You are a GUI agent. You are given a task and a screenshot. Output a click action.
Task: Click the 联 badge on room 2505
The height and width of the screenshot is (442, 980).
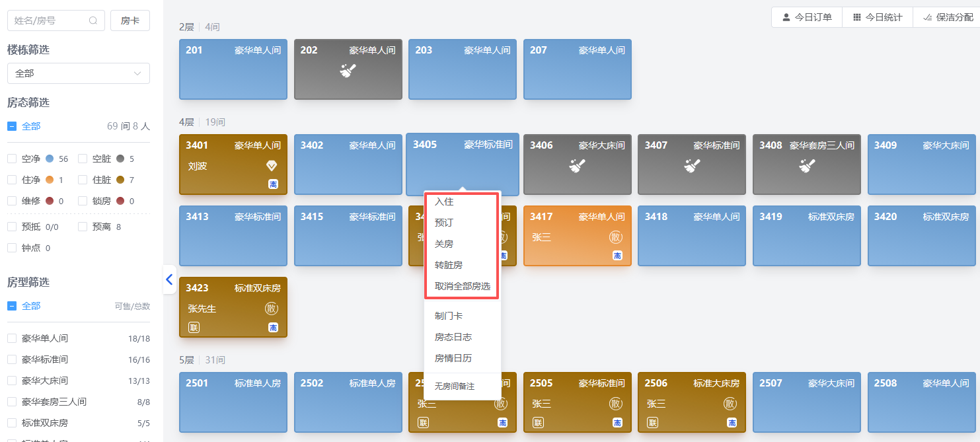point(538,422)
